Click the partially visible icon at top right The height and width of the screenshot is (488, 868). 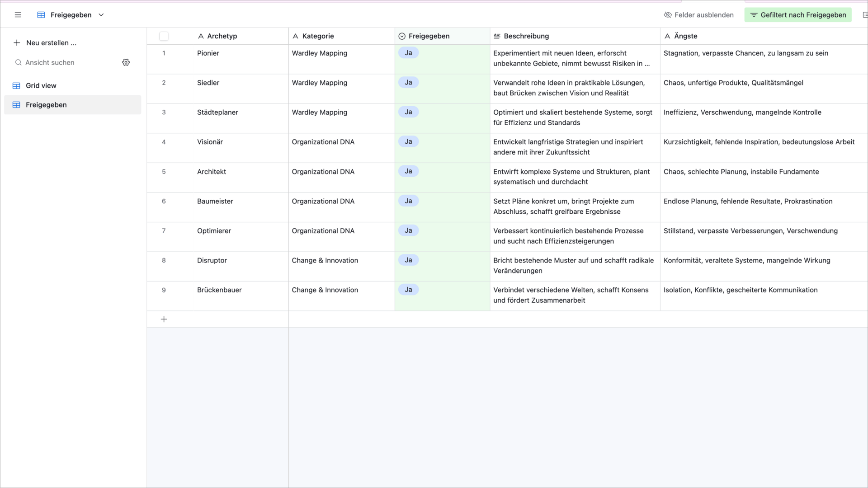point(865,15)
